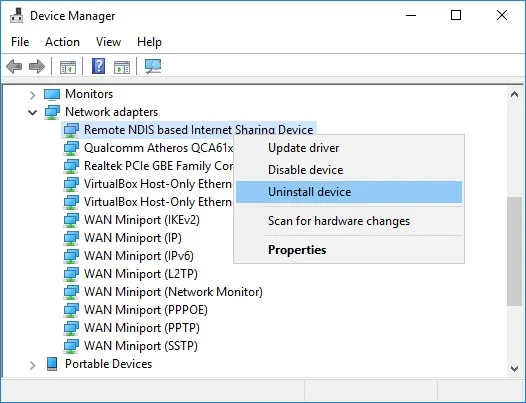Click the Remote NDIS device adapter icon

click(x=71, y=130)
